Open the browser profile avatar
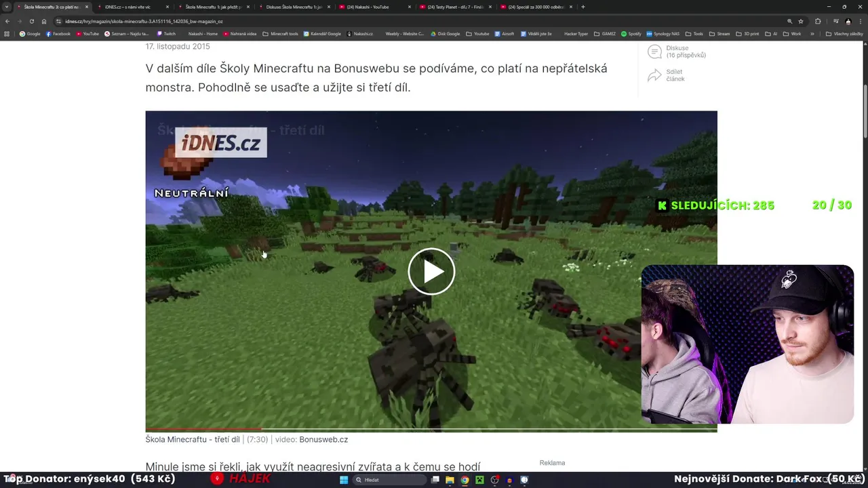The image size is (868, 488). [848, 21]
